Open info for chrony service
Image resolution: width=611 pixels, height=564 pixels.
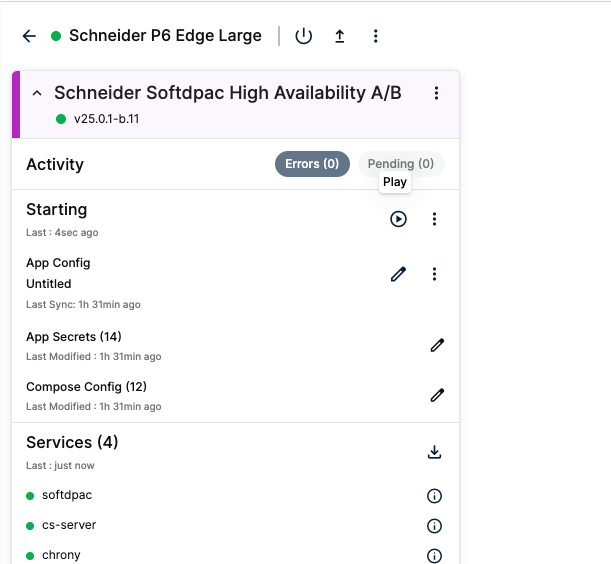[x=434, y=556]
